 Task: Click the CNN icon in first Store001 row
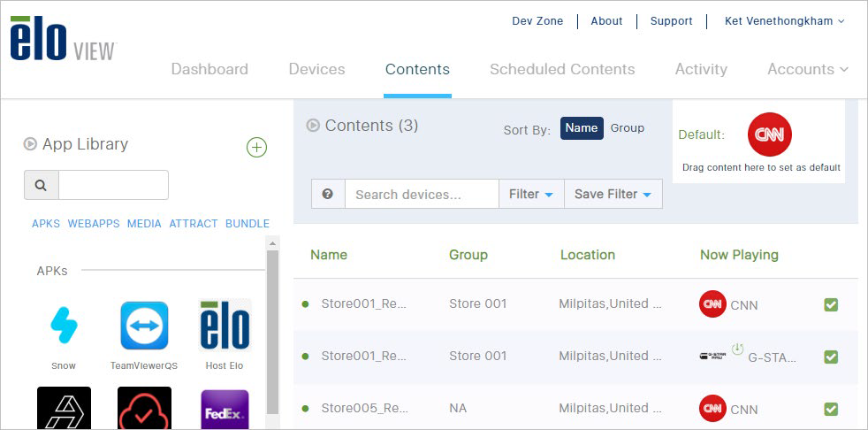tap(712, 304)
